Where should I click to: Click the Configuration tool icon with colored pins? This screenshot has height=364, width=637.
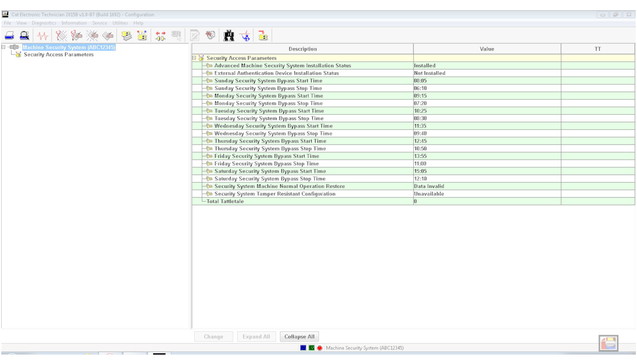[x=142, y=36]
